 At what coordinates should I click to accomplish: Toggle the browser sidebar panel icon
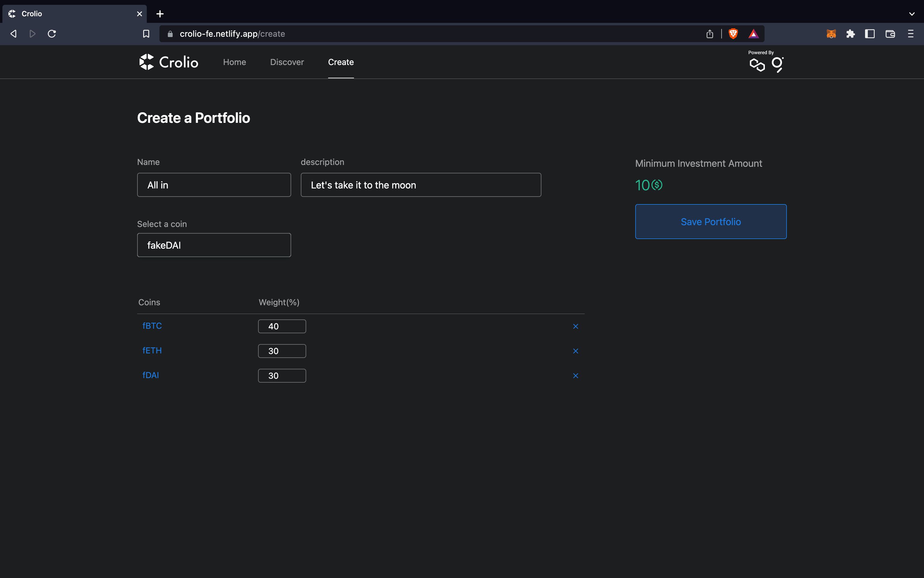pos(870,34)
